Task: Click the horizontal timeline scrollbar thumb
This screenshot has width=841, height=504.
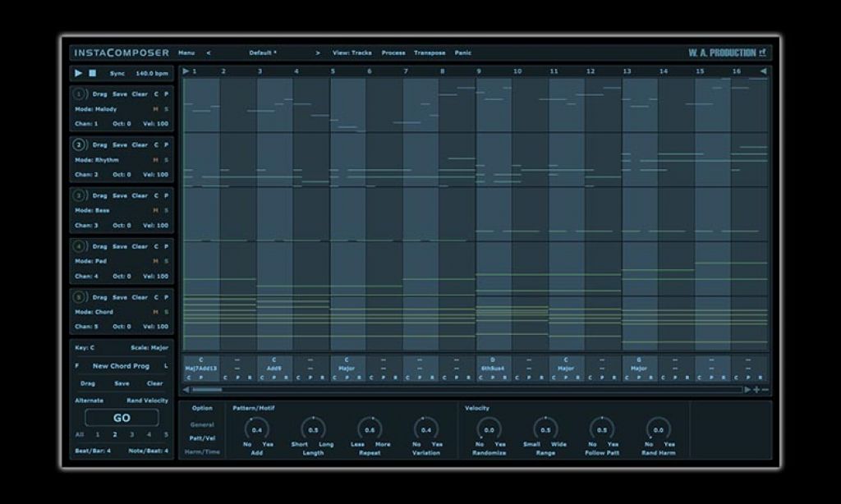Action: (206, 390)
